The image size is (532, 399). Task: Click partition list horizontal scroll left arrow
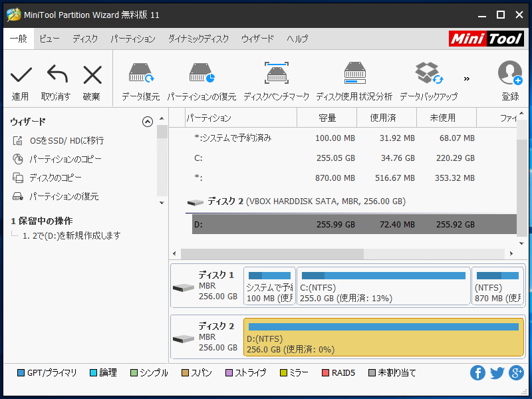click(174, 253)
